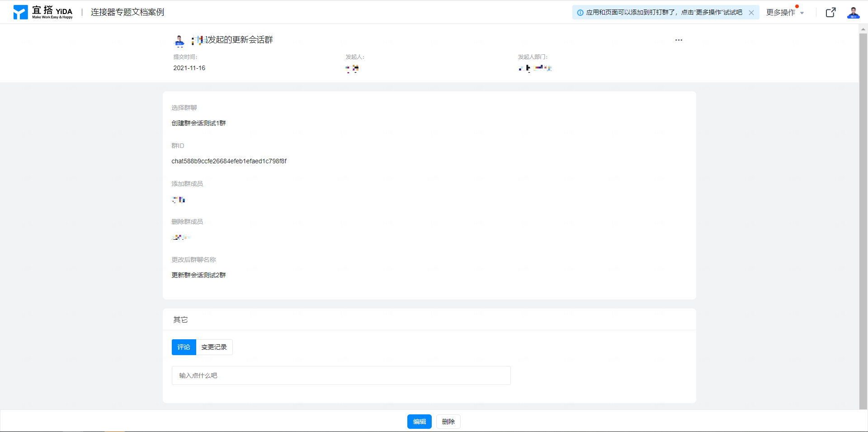
Task: Switch to the 变更记录 tab
Action: (214, 347)
